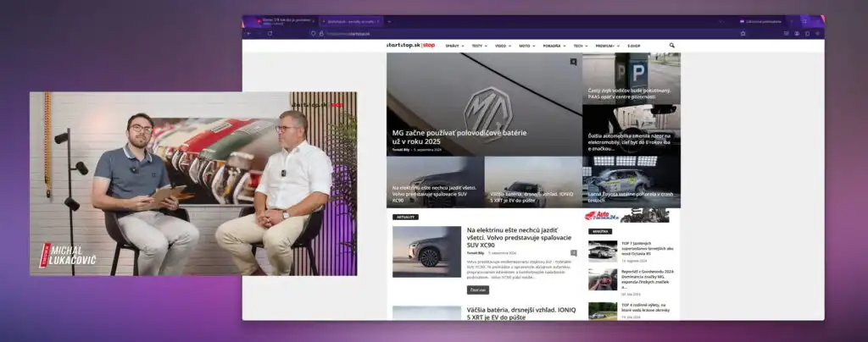Open the 'Na elektrinu ešte nechcú jazdiť' list headline
Image resolution: width=868 pixels, height=342 pixels.
(519, 237)
